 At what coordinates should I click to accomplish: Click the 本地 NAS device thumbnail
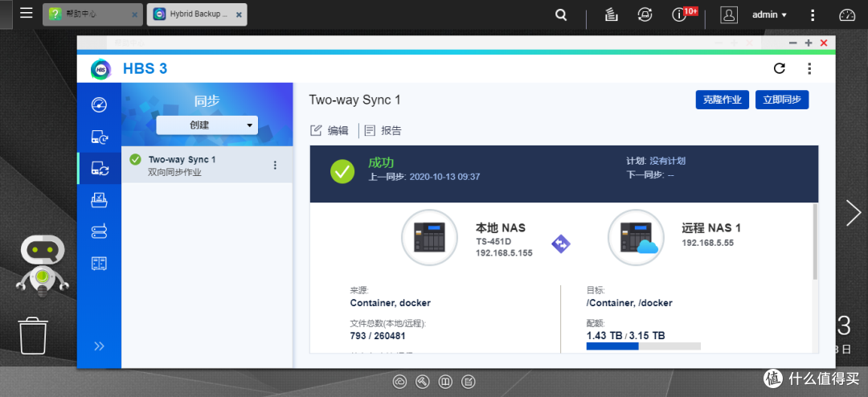click(x=429, y=238)
